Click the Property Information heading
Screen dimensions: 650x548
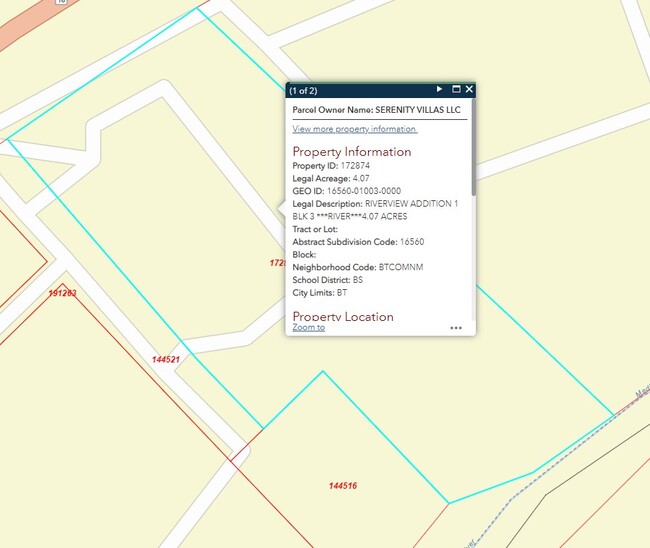pyautogui.click(x=351, y=152)
